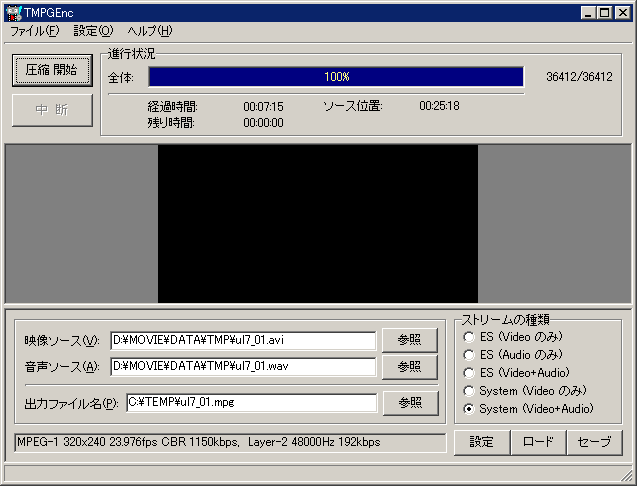
Task: Click the black video preview area
Action: (318, 223)
